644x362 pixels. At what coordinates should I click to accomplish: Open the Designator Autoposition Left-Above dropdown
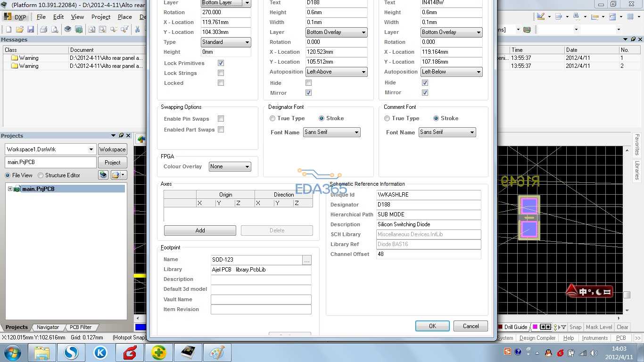336,72
